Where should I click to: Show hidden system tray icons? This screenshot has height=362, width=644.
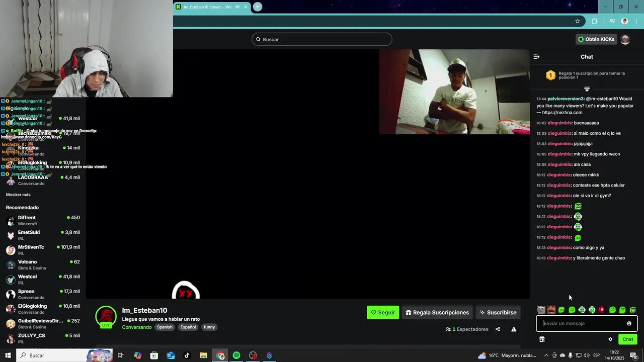pyautogui.click(x=546, y=355)
